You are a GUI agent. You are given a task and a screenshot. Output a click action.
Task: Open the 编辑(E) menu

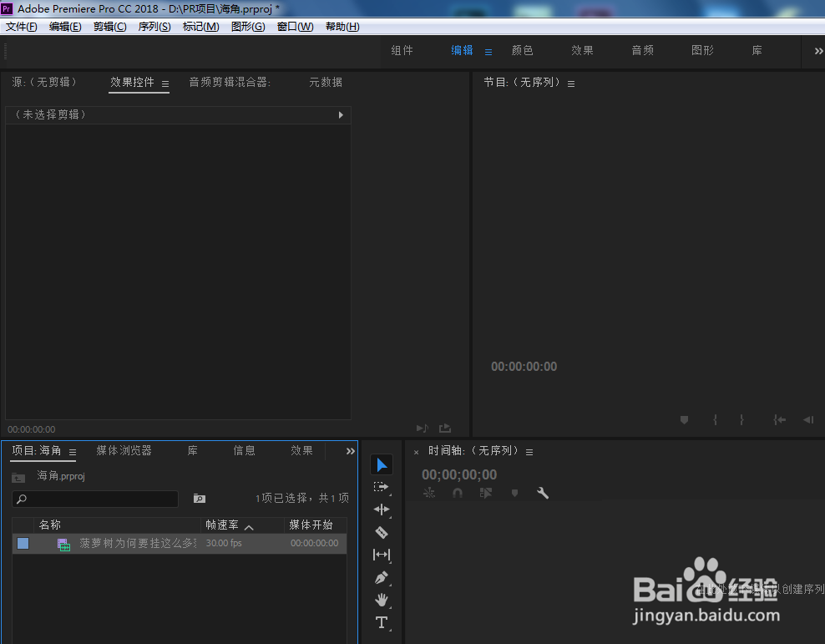pyautogui.click(x=65, y=27)
